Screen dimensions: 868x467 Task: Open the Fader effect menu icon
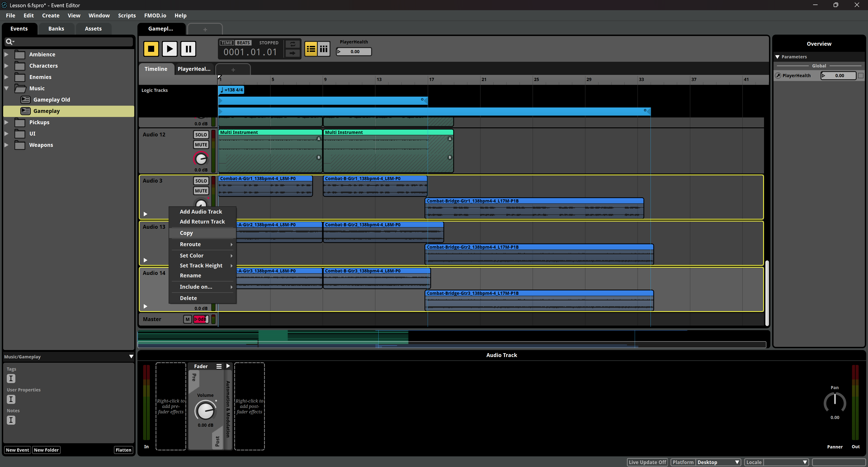point(219,366)
